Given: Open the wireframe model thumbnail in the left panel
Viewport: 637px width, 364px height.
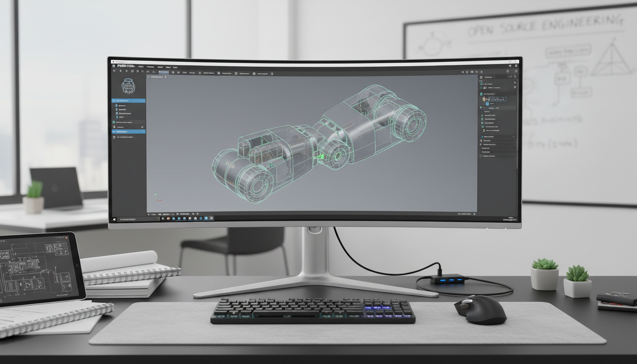Looking at the screenshot, I should [x=128, y=86].
